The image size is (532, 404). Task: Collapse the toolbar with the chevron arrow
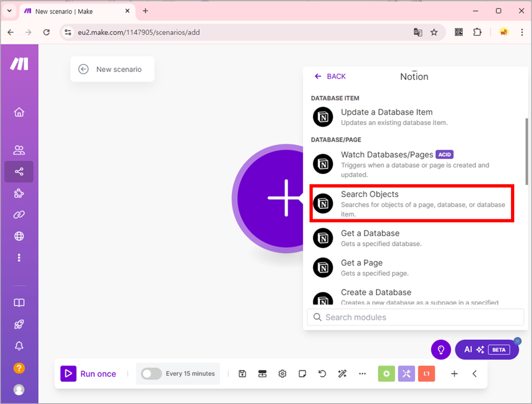pyautogui.click(x=475, y=373)
